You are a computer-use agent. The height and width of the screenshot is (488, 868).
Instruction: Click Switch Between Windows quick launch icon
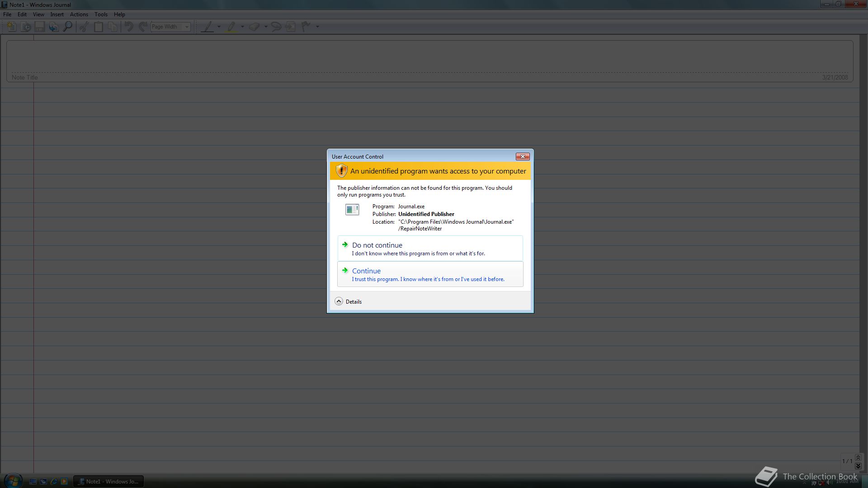43,482
